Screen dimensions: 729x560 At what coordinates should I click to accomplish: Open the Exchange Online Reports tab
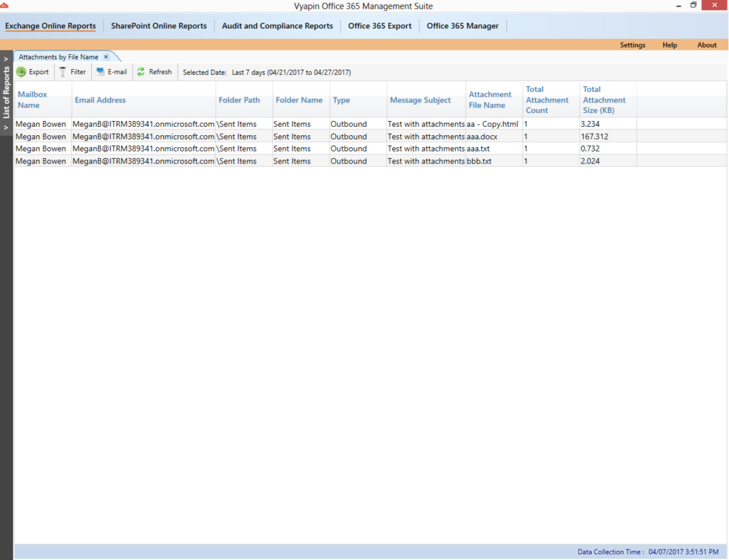click(x=51, y=26)
